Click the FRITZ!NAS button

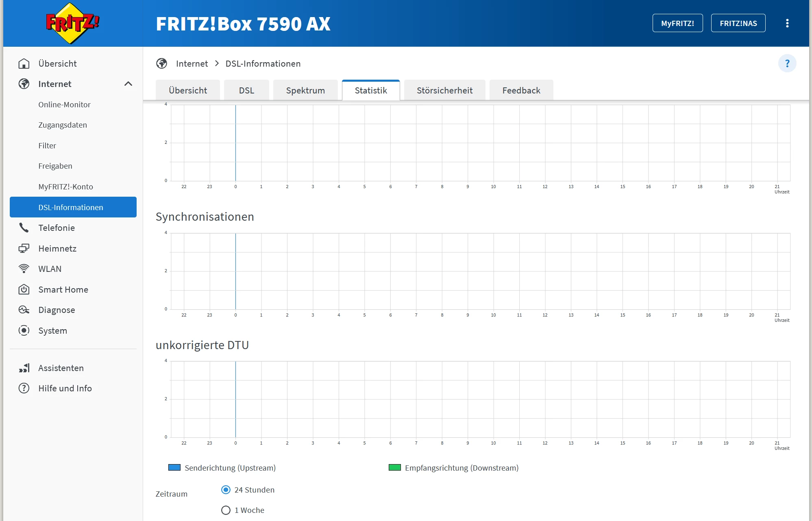pyautogui.click(x=738, y=23)
